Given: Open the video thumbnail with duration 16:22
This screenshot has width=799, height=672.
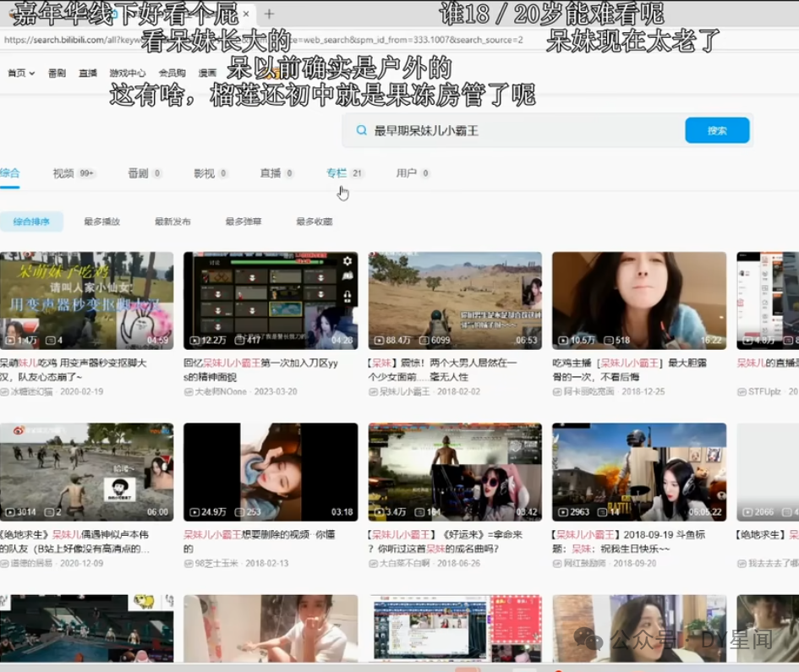Looking at the screenshot, I should click(x=639, y=301).
